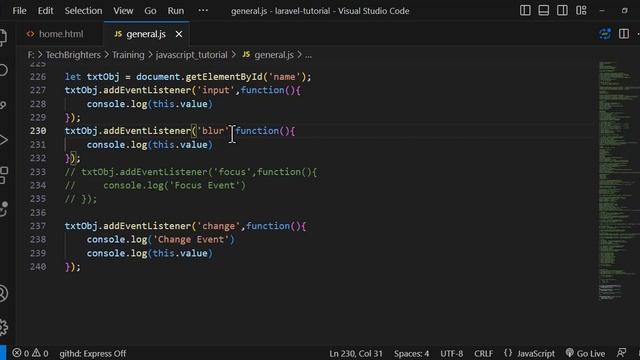Close the general.js tab
The image size is (640, 360).
click(179, 34)
